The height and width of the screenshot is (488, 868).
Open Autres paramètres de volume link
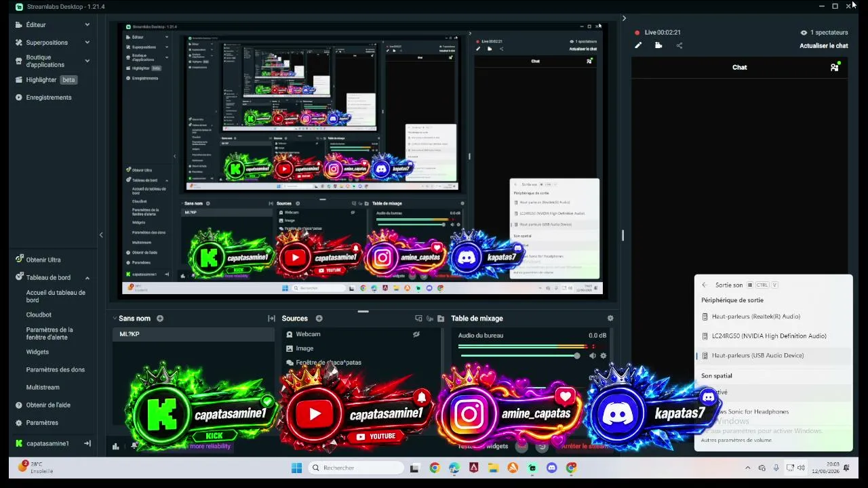pyautogui.click(x=736, y=440)
